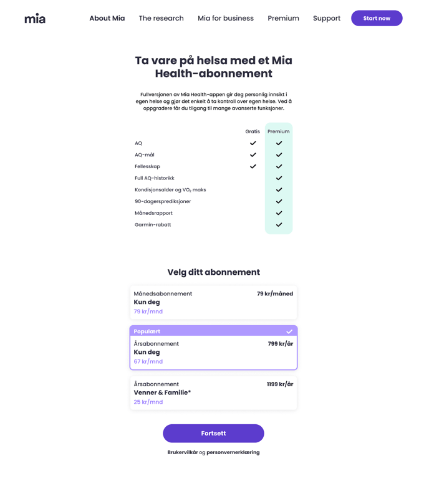Click the Premium checkmark for Full AQ-historikk
This screenshot has width=429, height=504.
click(x=279, y=178)
